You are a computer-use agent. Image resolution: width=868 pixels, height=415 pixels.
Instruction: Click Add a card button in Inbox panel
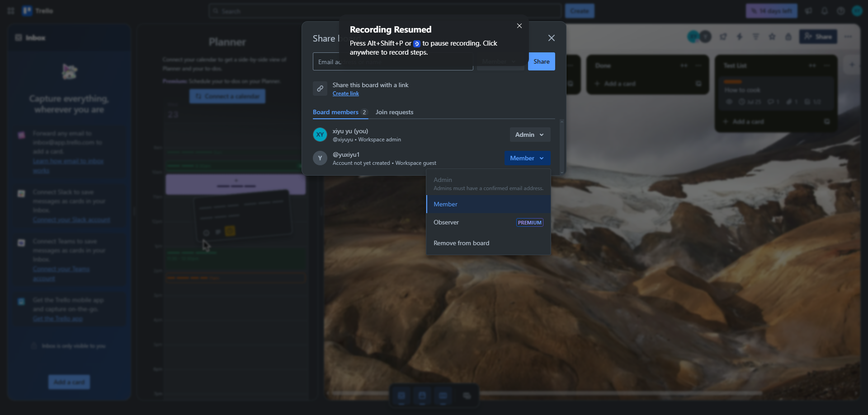pyautogui.click(x=69, y=382)
